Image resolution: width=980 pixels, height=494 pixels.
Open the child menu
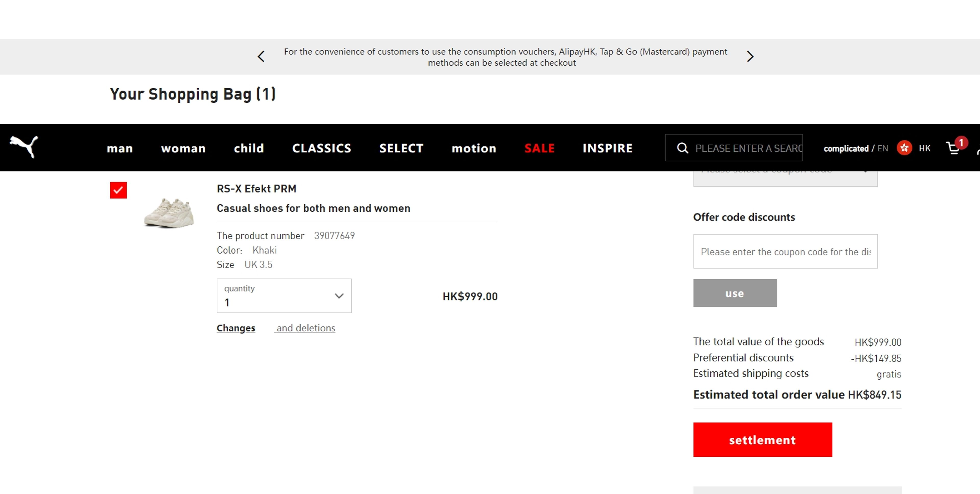(x=249, y=148)
